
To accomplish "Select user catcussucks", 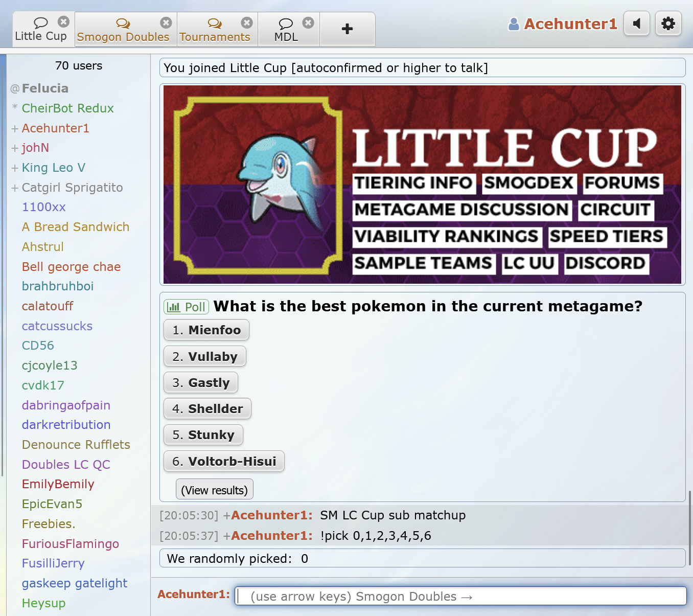I will click(57, 326).
